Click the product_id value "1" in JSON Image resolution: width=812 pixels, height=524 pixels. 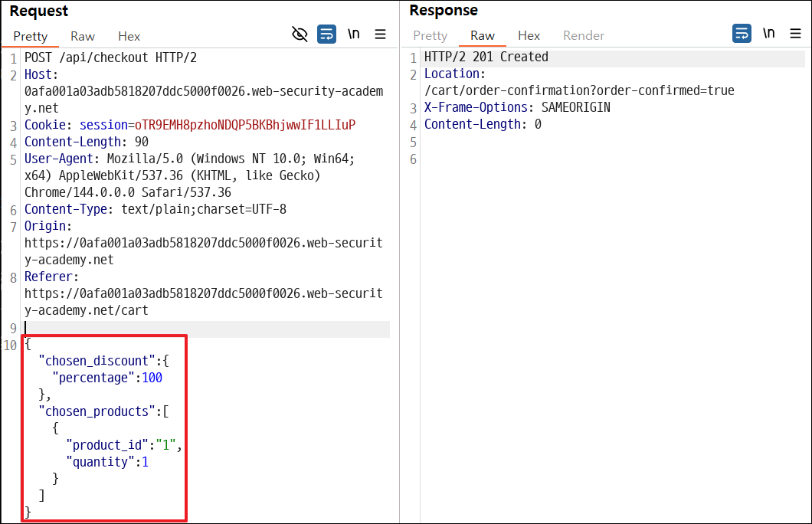pos(165,445)
